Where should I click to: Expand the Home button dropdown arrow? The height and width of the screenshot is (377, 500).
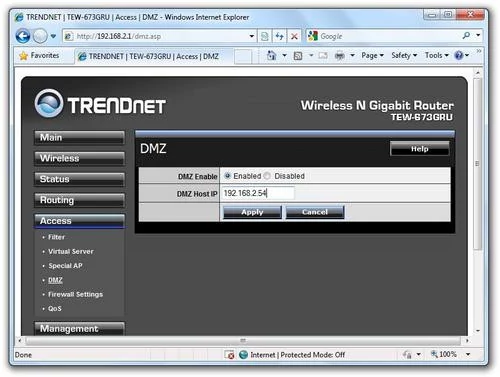tap(284, 56)
